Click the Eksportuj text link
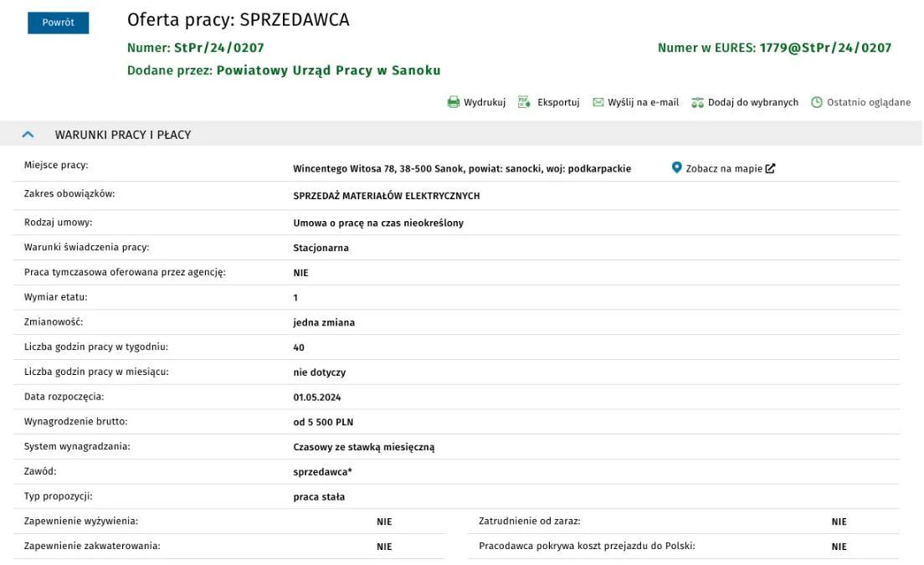Image resolution: width=924 pixels, height=565 pixels. click(x=558, y=102)
